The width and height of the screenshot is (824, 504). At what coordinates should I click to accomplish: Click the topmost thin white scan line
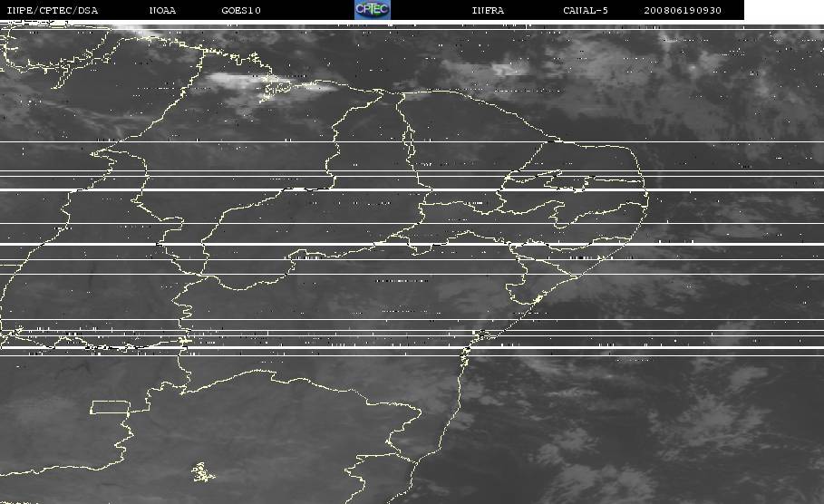coord(412,29)
